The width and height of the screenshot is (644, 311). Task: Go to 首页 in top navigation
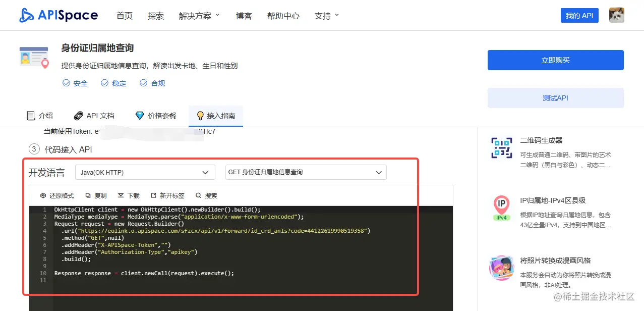click(124, 16)
